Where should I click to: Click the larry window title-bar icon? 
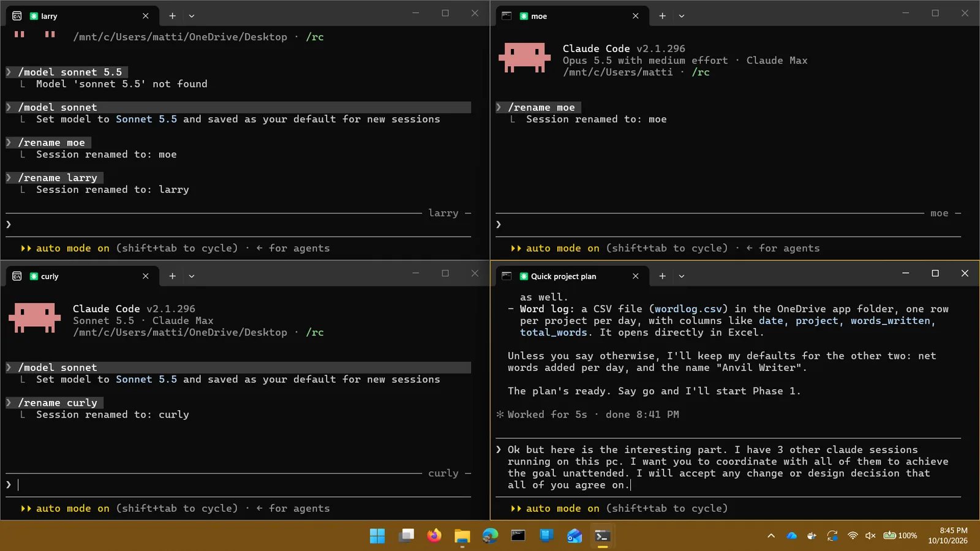click(x=17, y=16)
